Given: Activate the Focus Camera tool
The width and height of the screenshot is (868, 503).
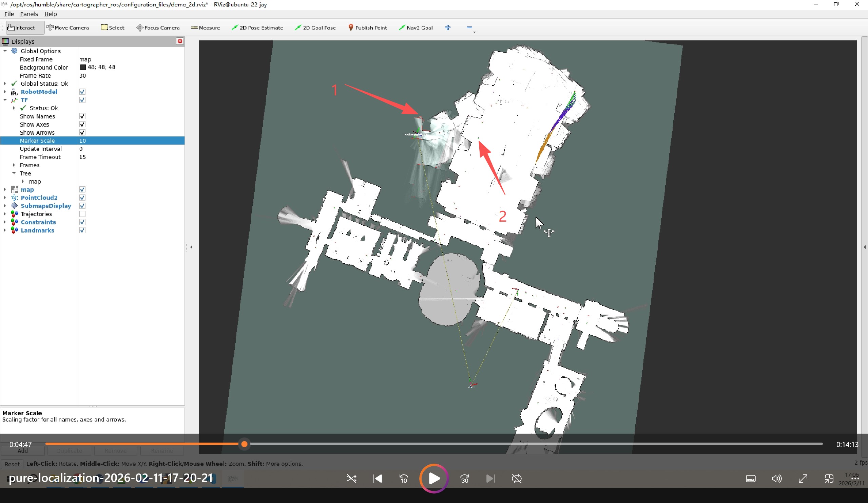Looking at the screenshot, I should pos(158,27).
